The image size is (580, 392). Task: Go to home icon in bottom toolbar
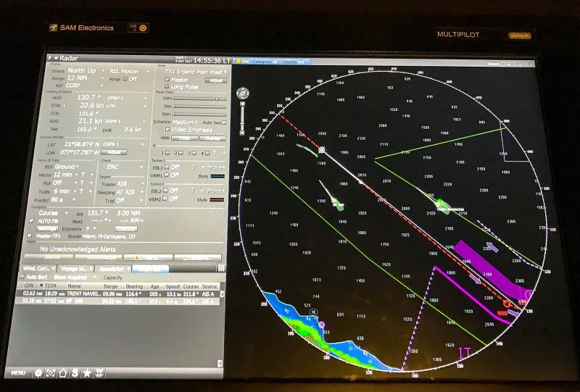[x=62, y=372]
